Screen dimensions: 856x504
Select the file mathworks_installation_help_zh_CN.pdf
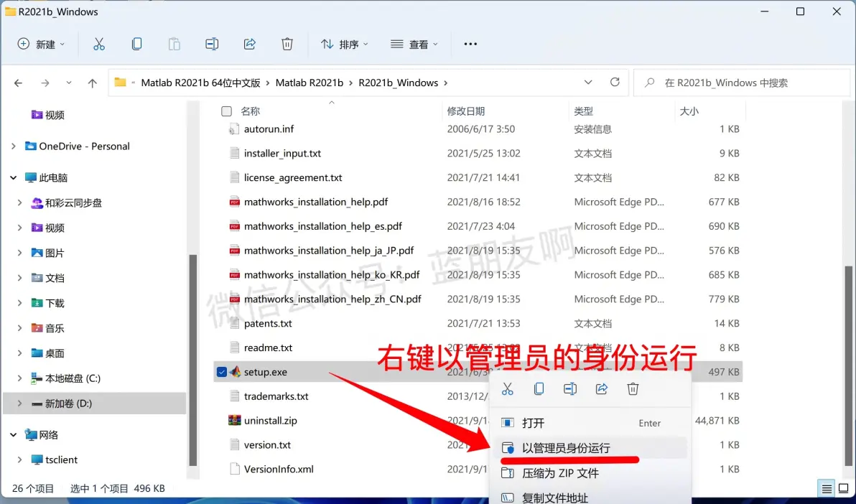click(x=332, y=299)
